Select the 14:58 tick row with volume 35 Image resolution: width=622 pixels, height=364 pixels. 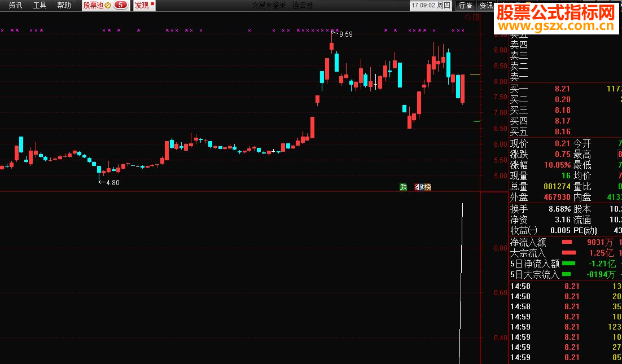[x=566, y=307]
